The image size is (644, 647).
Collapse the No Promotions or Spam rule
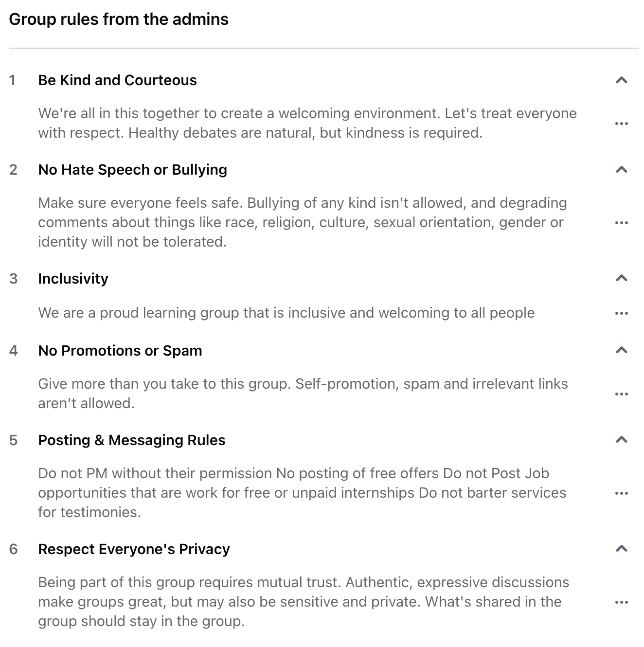pyautogui.click(x=621, y=350)
